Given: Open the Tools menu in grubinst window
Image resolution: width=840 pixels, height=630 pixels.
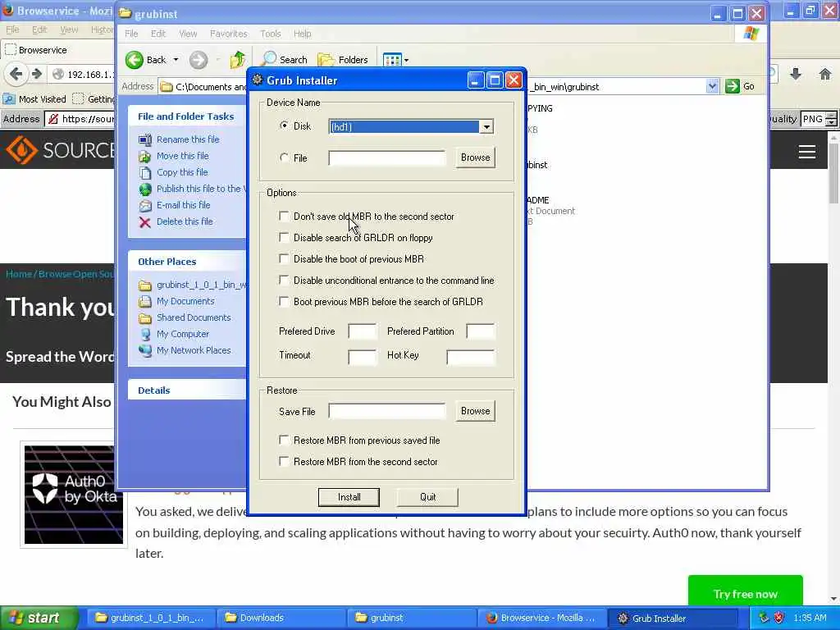Looking at the screenshot, I should pyautogui.click(x=271, y=34).
